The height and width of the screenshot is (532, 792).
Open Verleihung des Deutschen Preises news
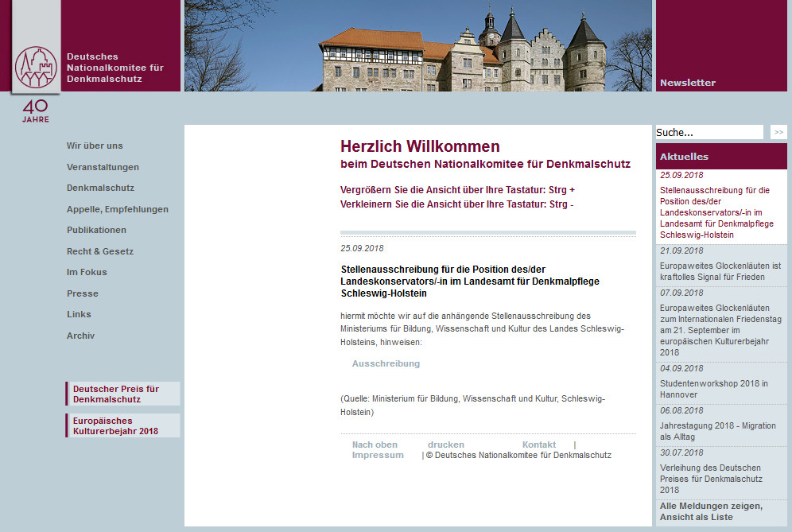click(x=711, y=479)
